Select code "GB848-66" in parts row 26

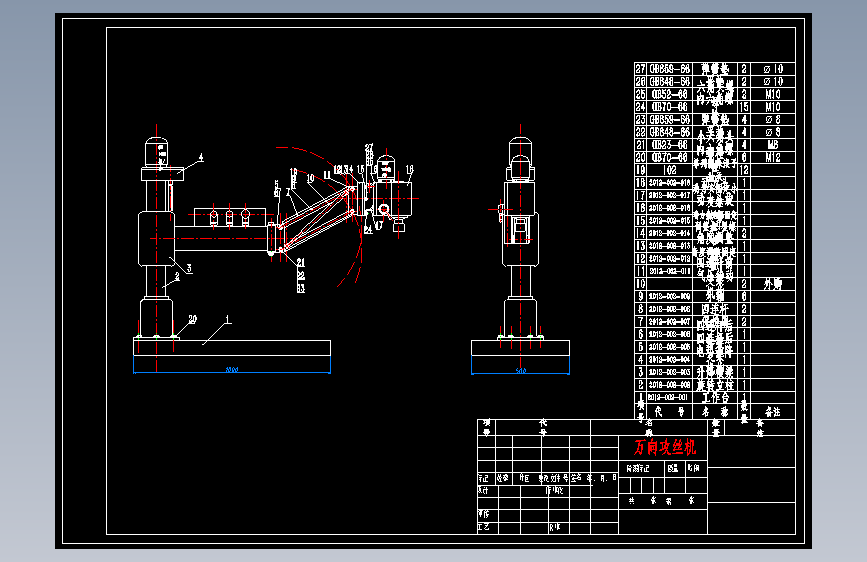point(670,82)
